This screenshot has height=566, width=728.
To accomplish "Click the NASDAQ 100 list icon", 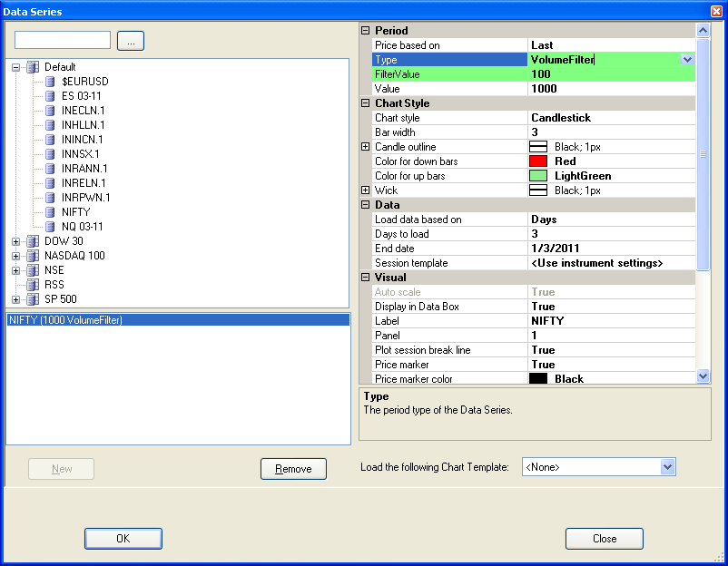I will (x=33, y=256).
